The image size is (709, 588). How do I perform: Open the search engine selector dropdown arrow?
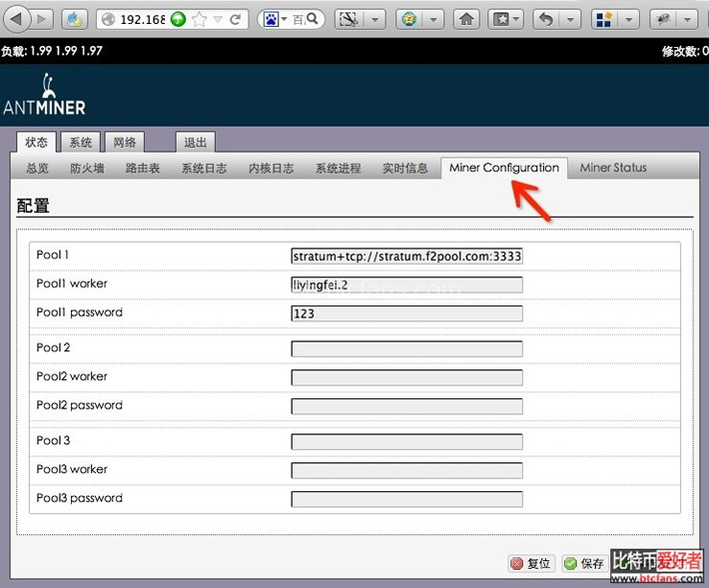click(285, 19)
